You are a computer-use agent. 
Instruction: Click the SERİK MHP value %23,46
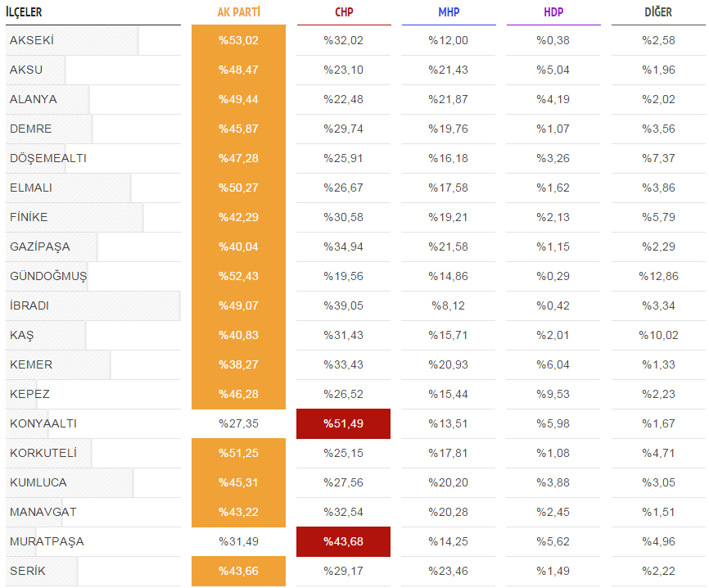click(448, 571)
